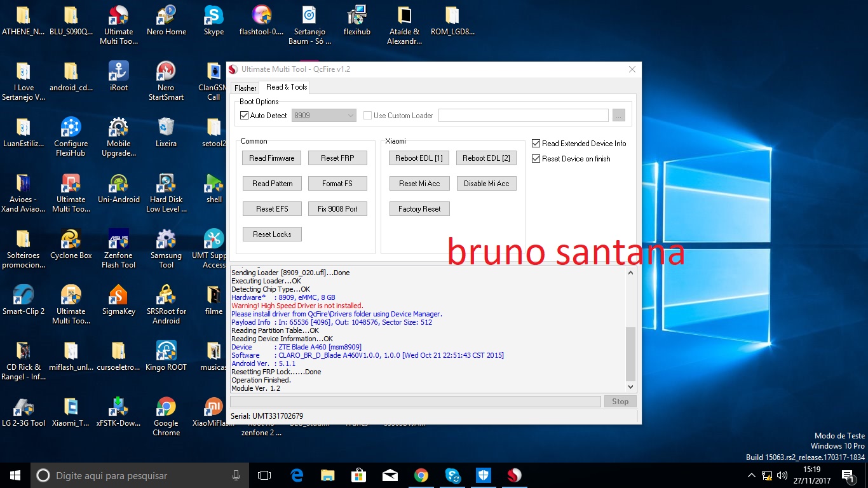
Task: Open the Nero Home desktop icon
Action: pos(166,22)
